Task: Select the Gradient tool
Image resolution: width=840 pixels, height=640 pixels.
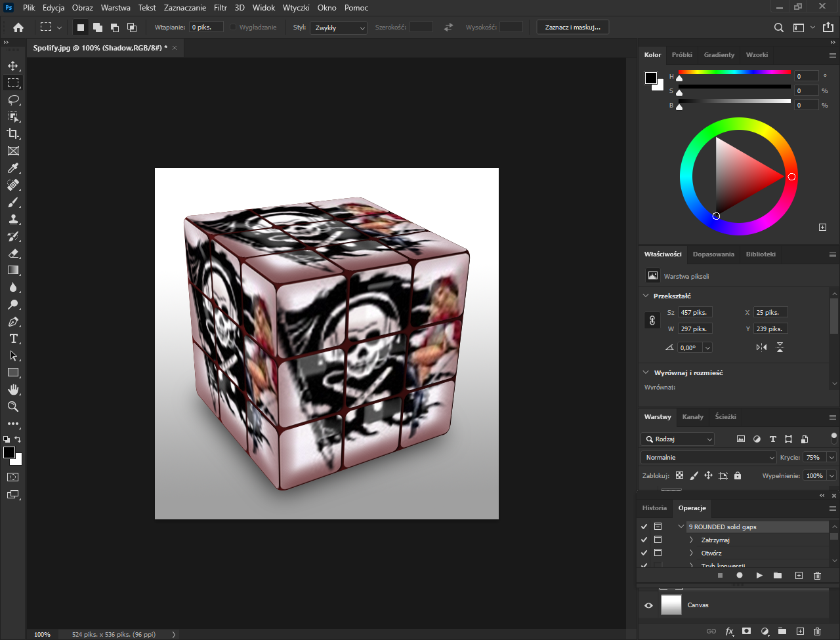Action: tap(13, 270)
